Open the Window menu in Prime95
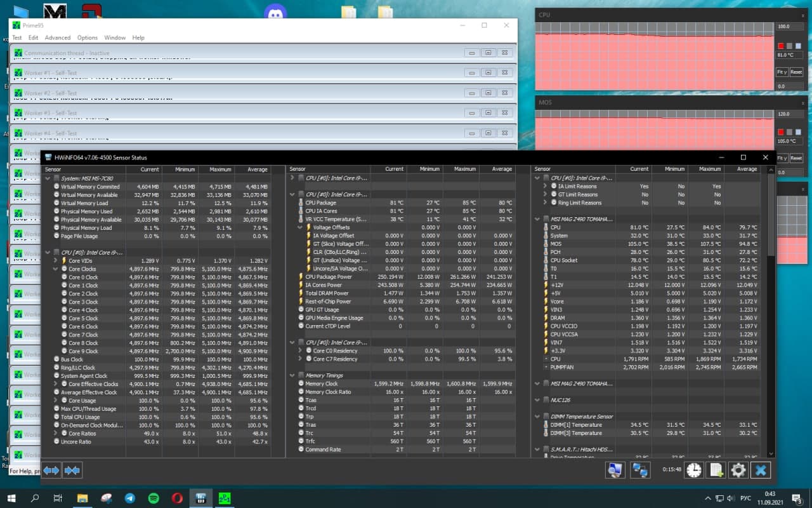Image resolution: width=812 pixels, height=508 pixels. (x=115, y=38)
